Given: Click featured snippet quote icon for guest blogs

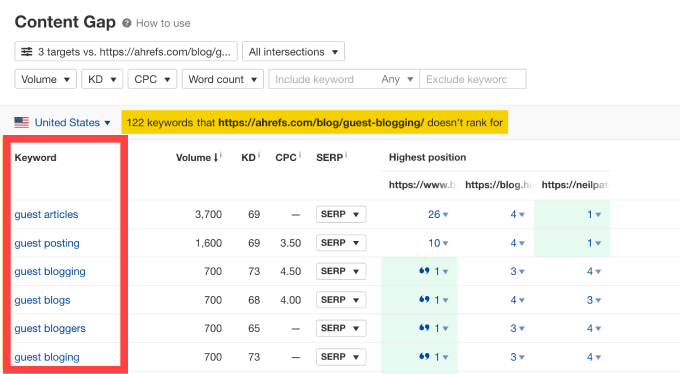Looking at the screenshot, I should 424,299.
